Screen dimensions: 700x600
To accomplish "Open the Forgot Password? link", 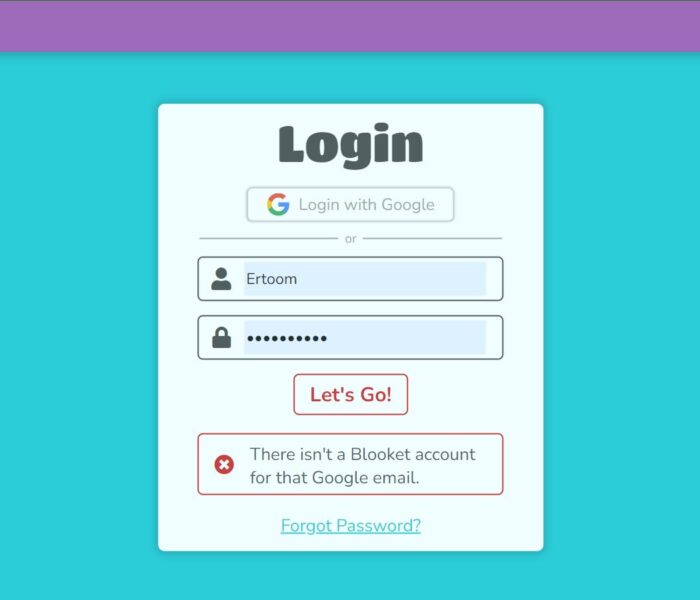I will pos(350,525).
